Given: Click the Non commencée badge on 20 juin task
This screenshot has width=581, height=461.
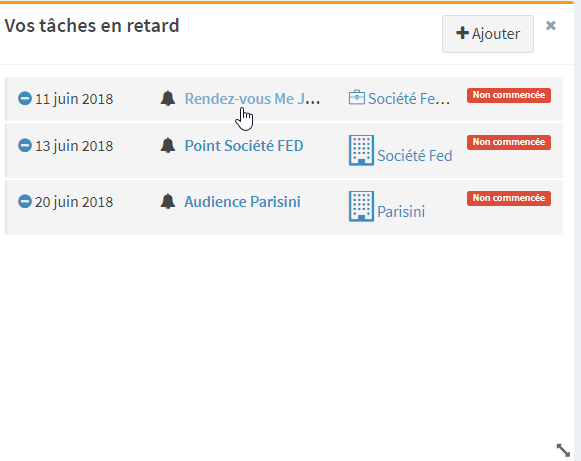Looking at the screenshot, I should pyautogui.click(x=509, y=198).
